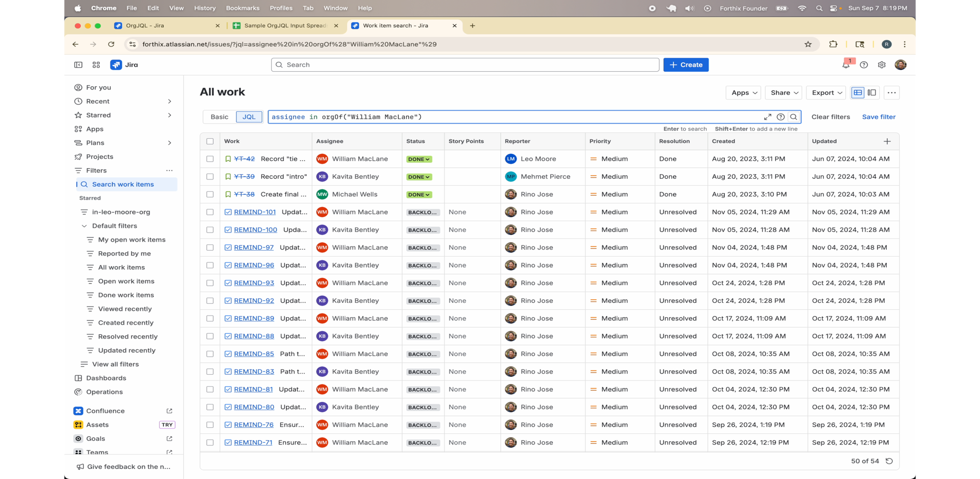Viewport: 980px width, 479px height.
Task: Open the Apps dropdown menu
Action: click(744, 93)
